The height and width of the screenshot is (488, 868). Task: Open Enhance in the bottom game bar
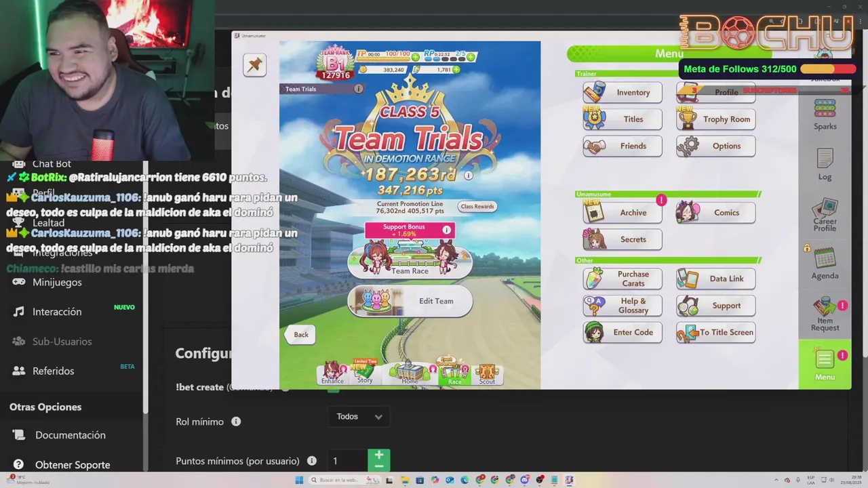[x=332, y=373]
